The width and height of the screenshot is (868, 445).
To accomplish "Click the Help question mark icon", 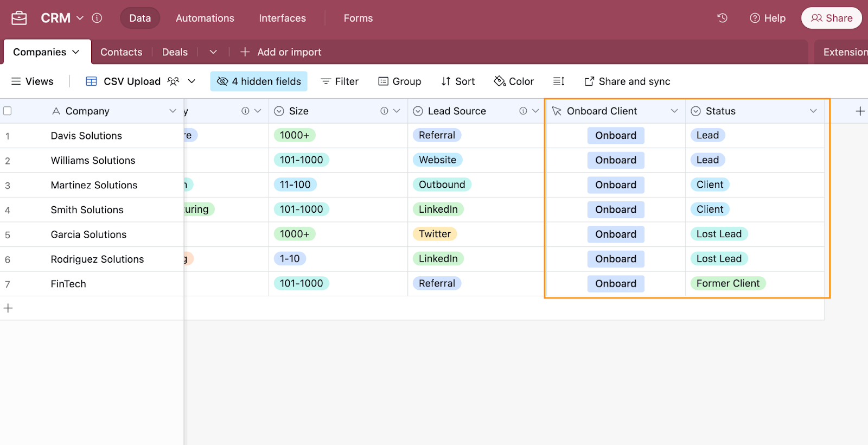I will click(x=755, y=18).
